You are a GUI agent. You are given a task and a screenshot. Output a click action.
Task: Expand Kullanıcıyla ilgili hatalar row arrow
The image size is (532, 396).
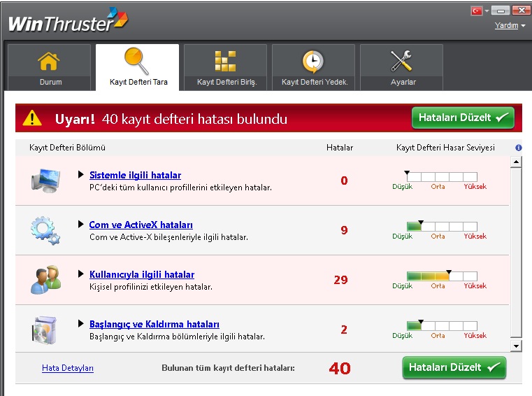(x=81, y=274)
